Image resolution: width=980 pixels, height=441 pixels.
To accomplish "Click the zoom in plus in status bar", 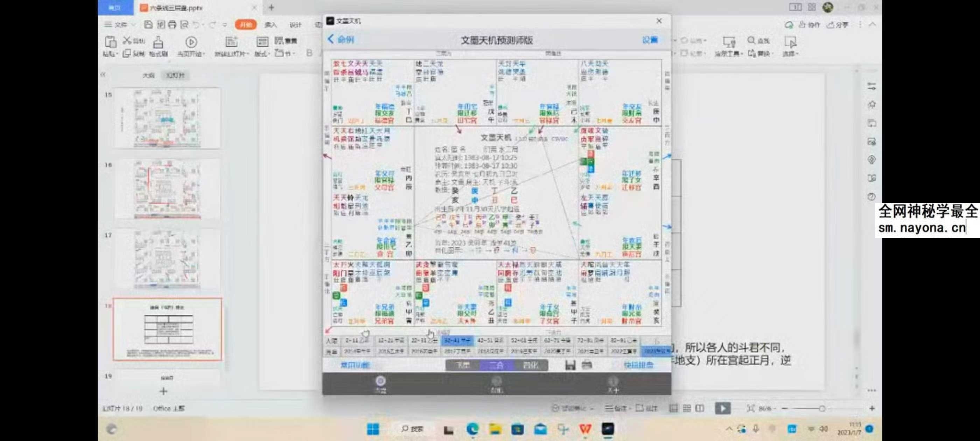I will (872, 408).
